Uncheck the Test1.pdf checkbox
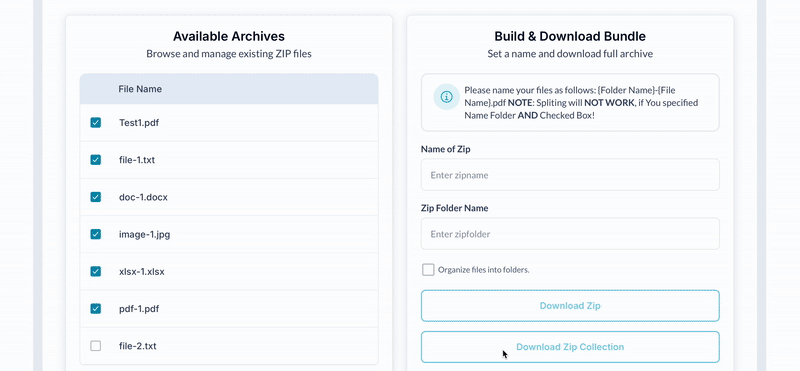This screenshot has height=371, width=800. click(x=95, y=122)
